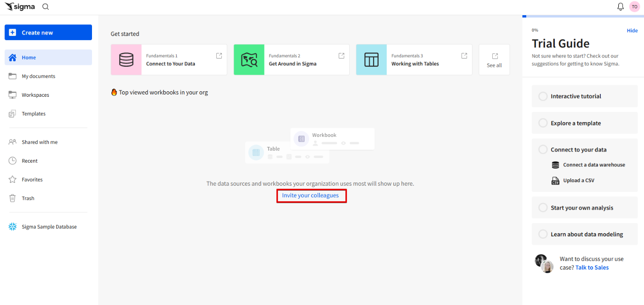Open the notifications bell

621,7
